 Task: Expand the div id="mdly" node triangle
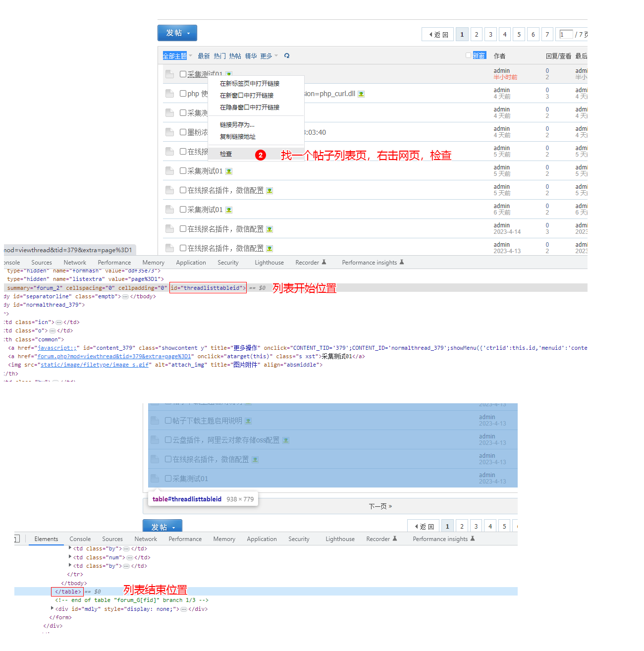52,608
